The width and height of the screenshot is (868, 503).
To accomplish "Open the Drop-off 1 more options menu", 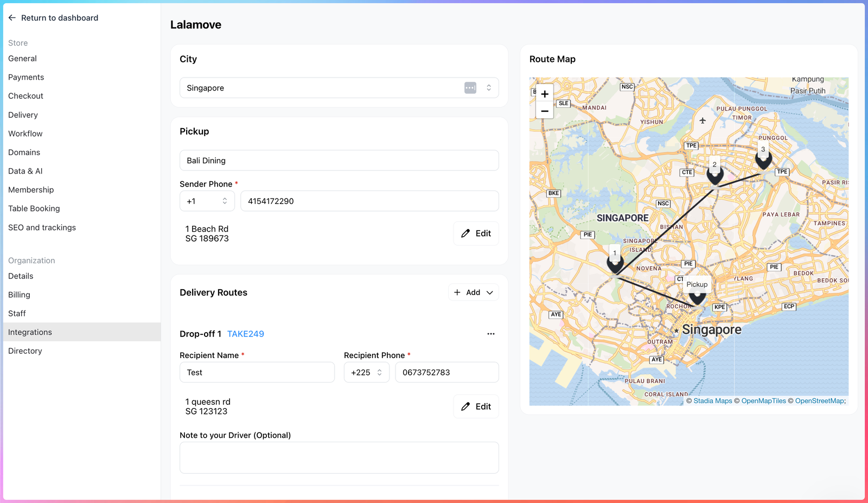I will [491, 334].
